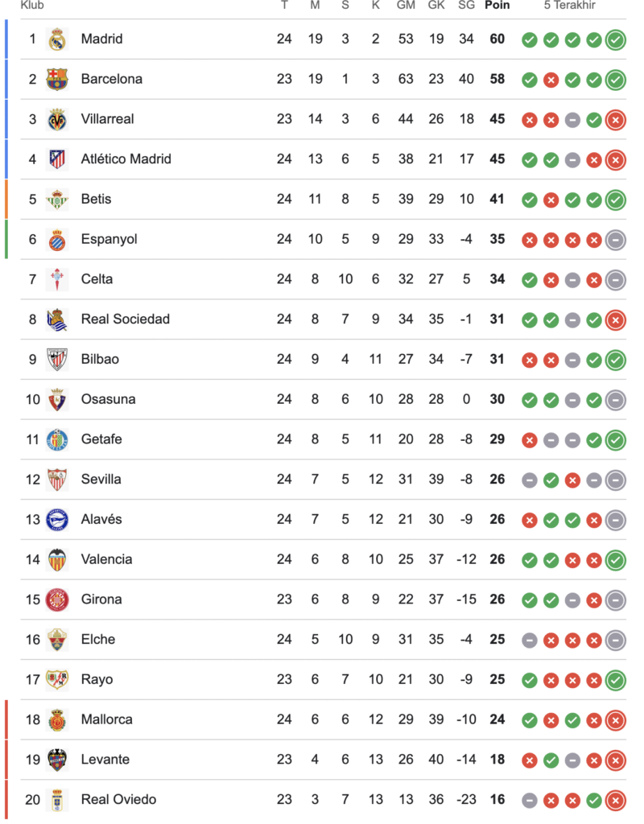This screenshot has height=824, width=644.
Task: Click Madrid's latest circled win indicator
Action: pyautogui.click(x=616, y=39)
